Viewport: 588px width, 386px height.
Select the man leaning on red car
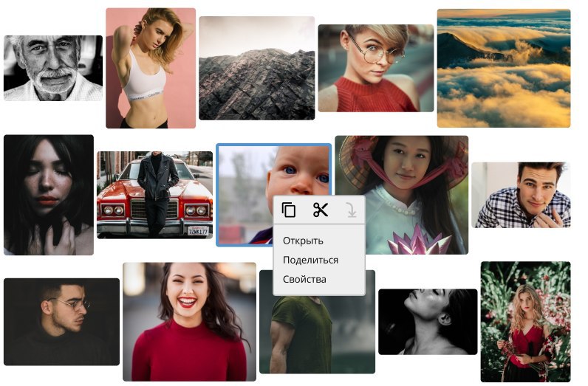tap(154, 195)
